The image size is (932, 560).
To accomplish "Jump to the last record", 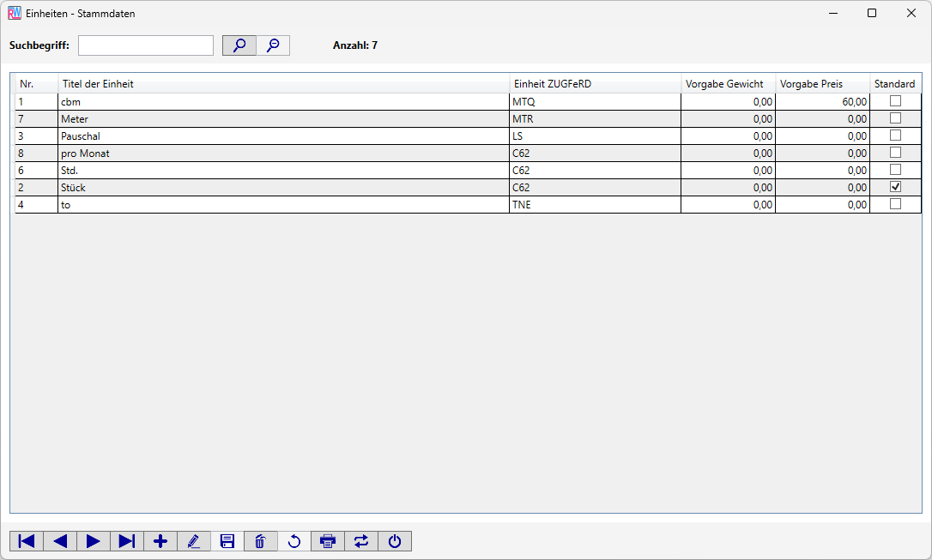I will pos(127,541).
